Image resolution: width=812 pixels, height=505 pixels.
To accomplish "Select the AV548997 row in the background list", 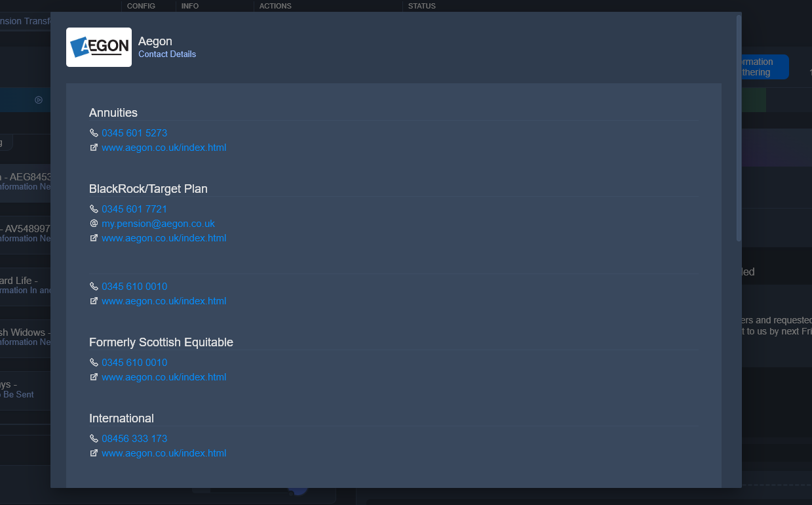I will click(26, 233).
